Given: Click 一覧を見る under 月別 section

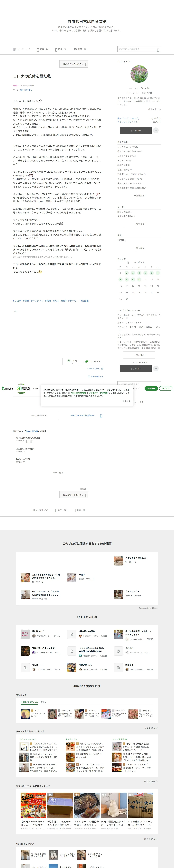Looking at the screenshot, I should tap(139, 248).
